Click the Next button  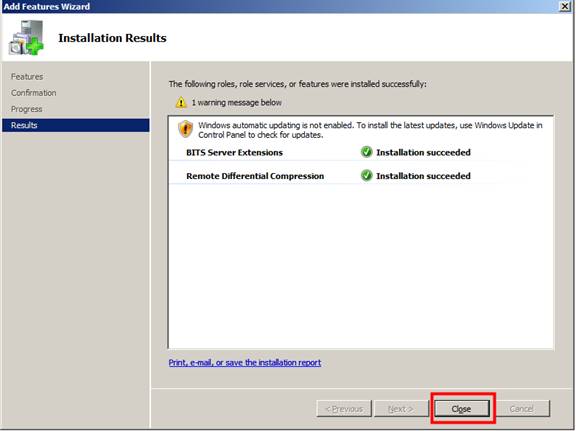tap(401, 409)
